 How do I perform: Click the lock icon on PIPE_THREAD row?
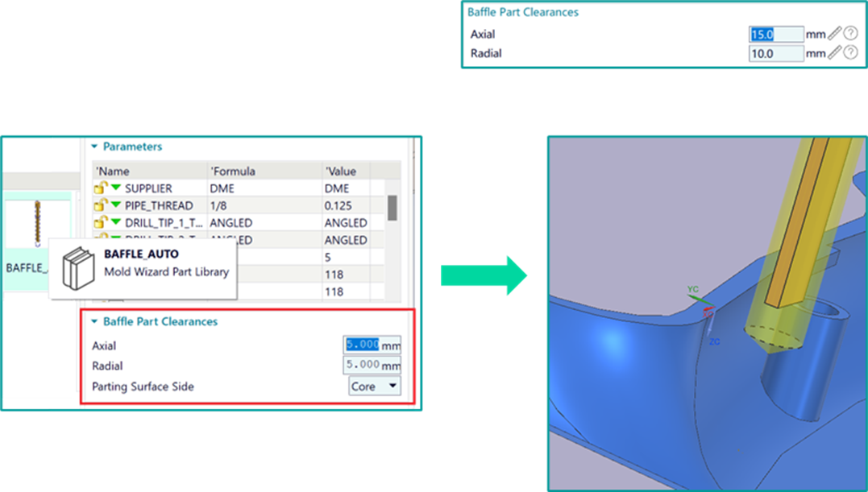coord(101,205)
